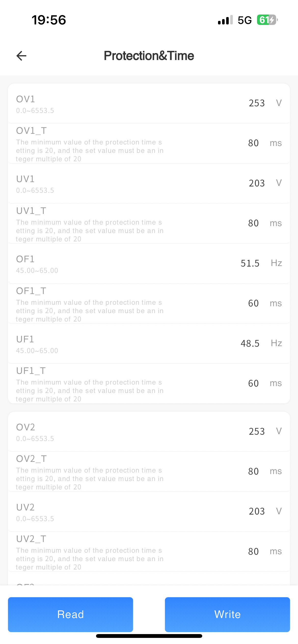This screenshot has width=298, height=644.
Task: Change the OF1_T time value 60
Action: point(253,303)
